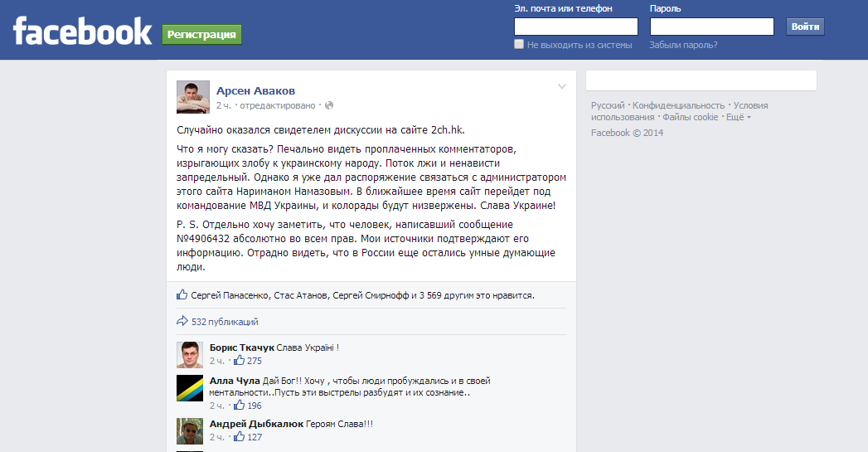Click the thumbs-up likes icon under the post
Viewport: 868px width, 452px height.
point(182,294)
